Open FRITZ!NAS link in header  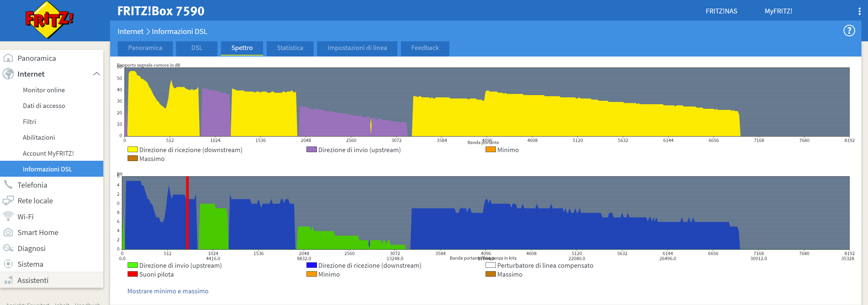[x=721, y=11]
